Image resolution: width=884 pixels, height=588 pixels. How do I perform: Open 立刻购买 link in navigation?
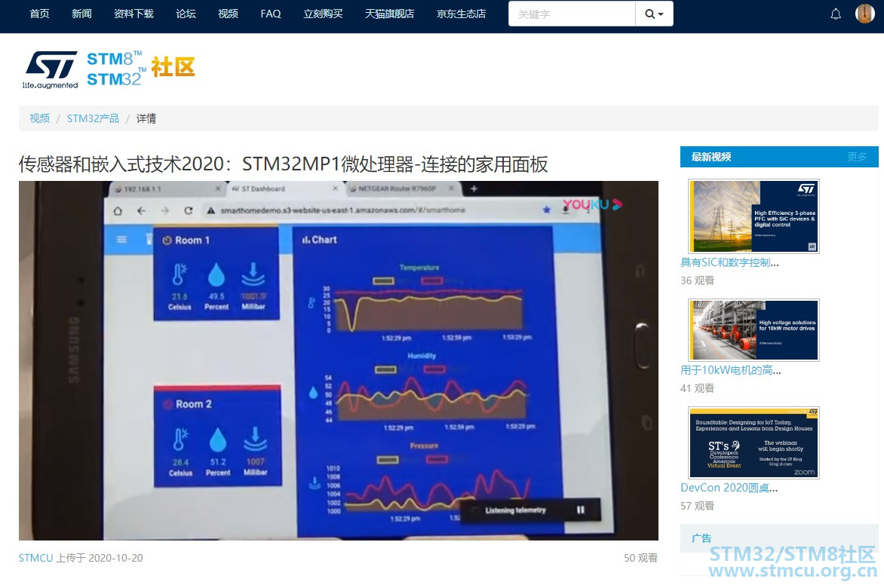(x=323, y=14)
